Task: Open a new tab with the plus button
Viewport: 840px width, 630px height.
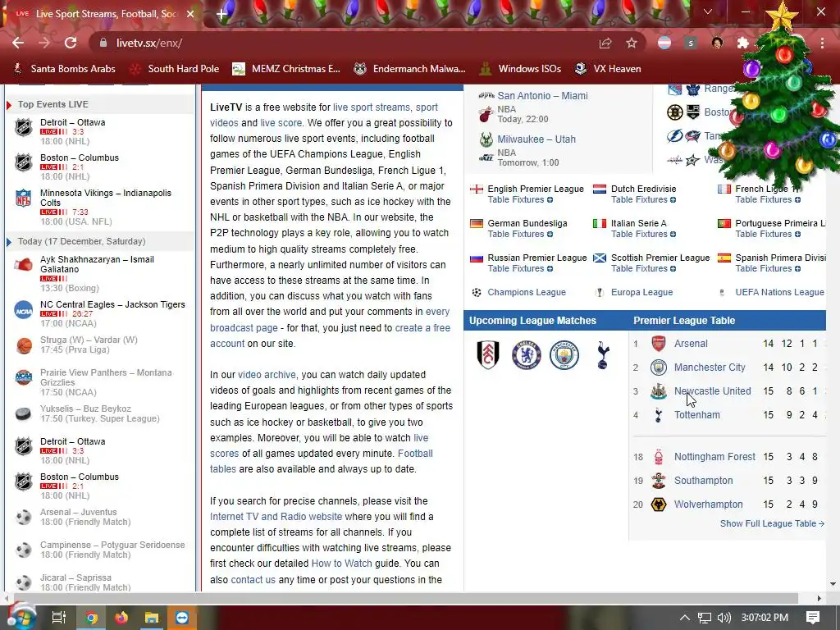Action: point(221,13)
